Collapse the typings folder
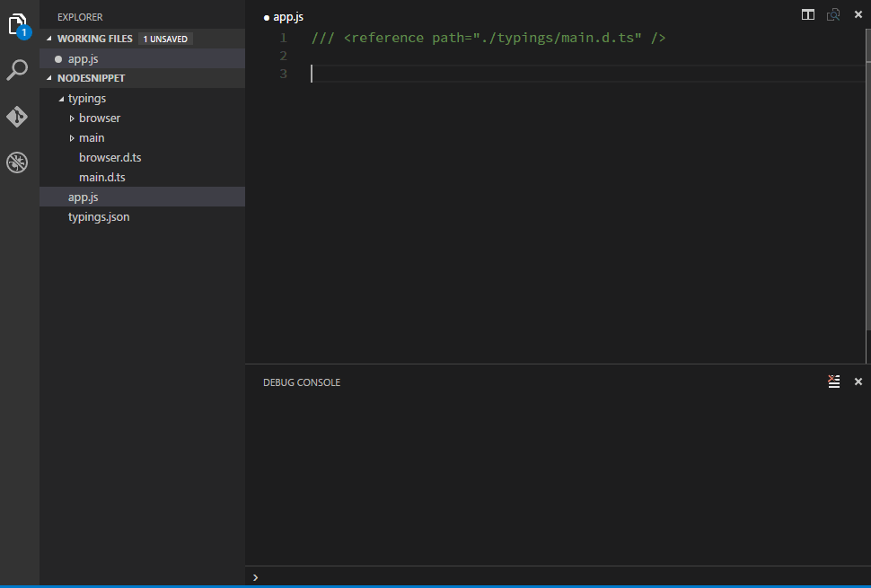The image size is (871, 588). point(61,99)
